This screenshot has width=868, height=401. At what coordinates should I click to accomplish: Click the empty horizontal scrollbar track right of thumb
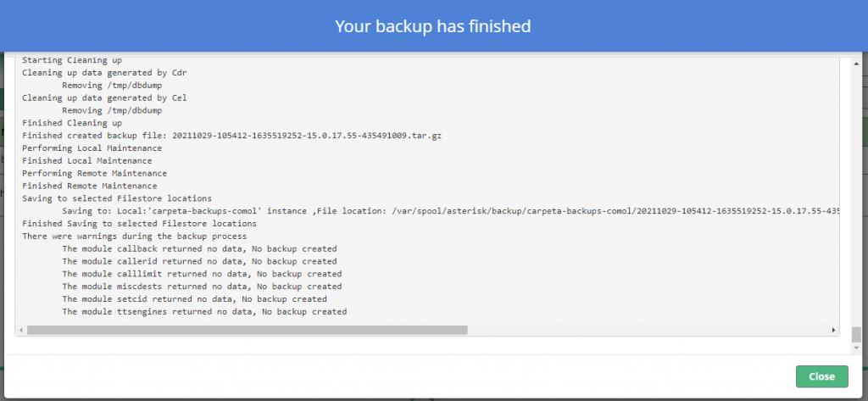coord(648,330)
